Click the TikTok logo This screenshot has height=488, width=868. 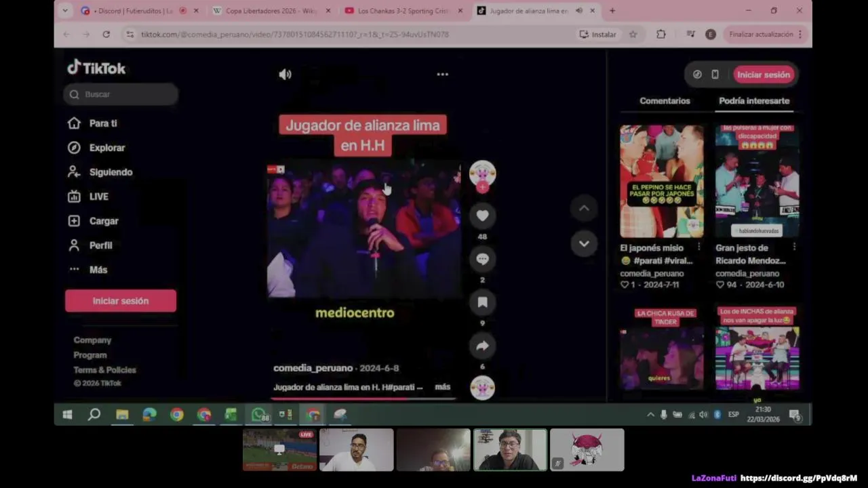coord(96,68)
